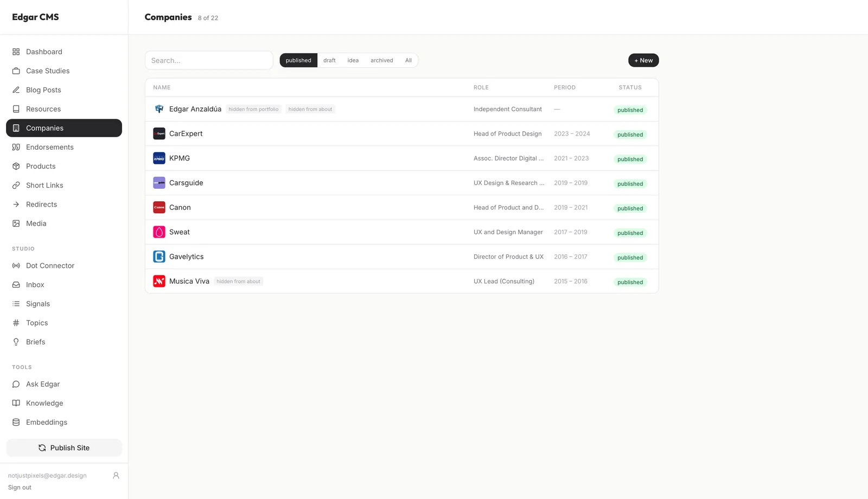Image resolution: width=868 pixels, height=499 pixels.
Task: Sign out of the CMS
Action: click(20, 488)
